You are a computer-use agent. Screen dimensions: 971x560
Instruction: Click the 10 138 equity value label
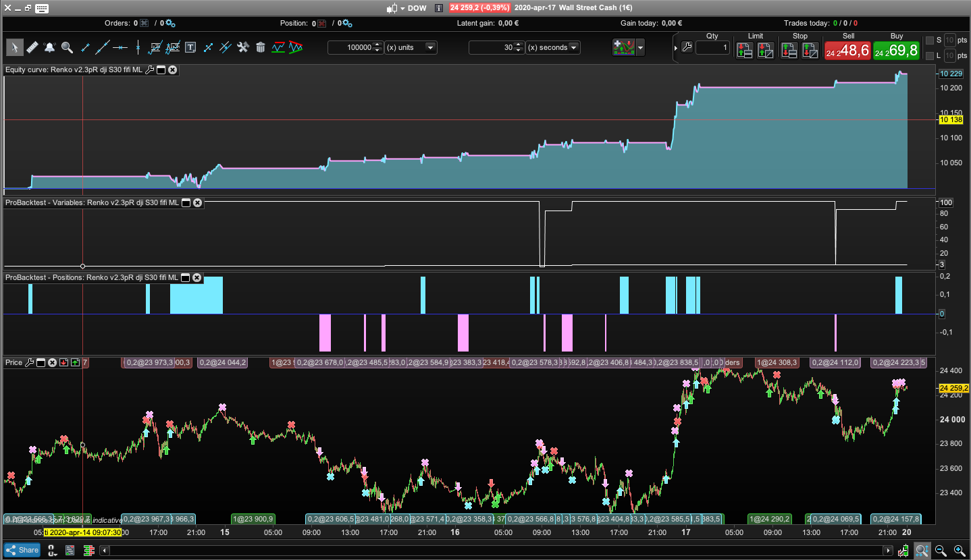(951, 119)
